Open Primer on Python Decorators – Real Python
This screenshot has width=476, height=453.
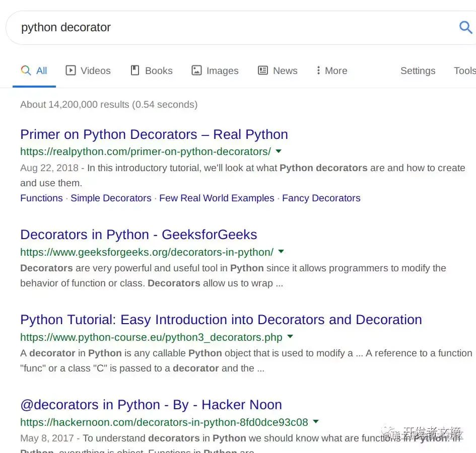154,134
